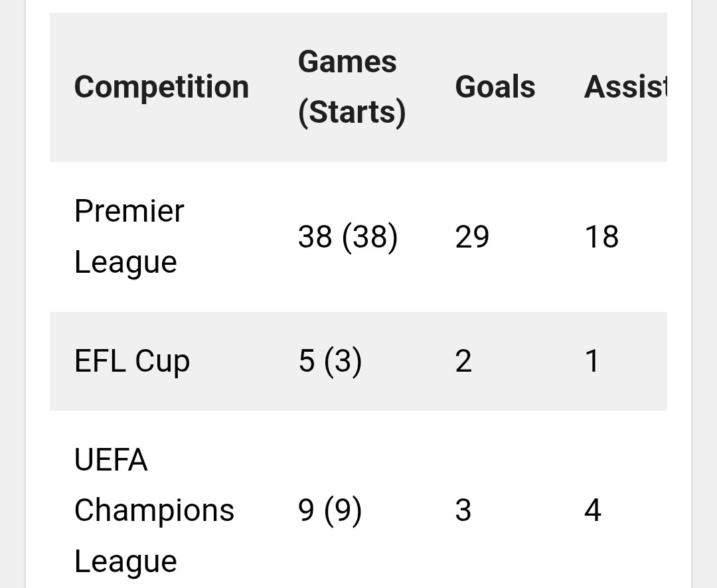Select the 29 goals value
This screenshot has width=717, height=588.
pyautogui.click(x=472, y=236)
